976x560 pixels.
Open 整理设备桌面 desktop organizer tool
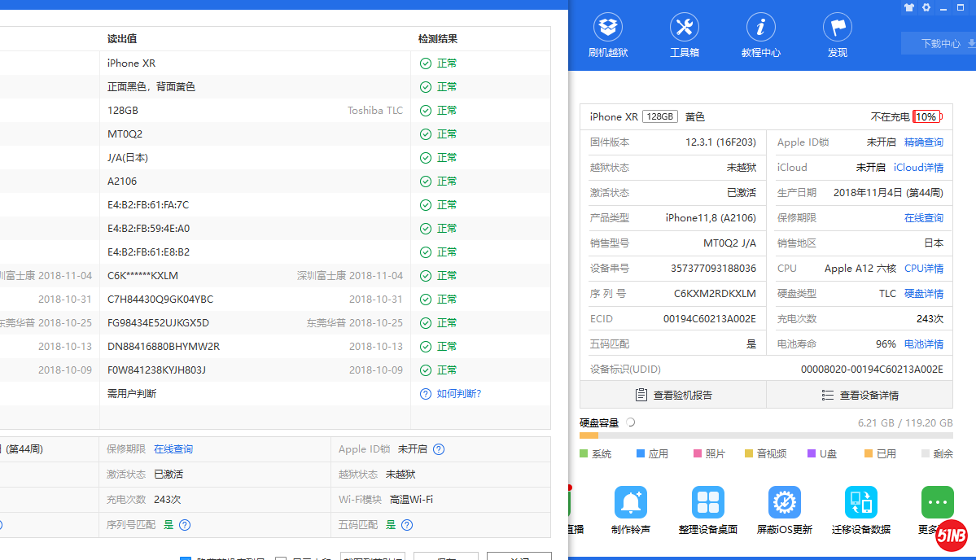coord(707,509)
